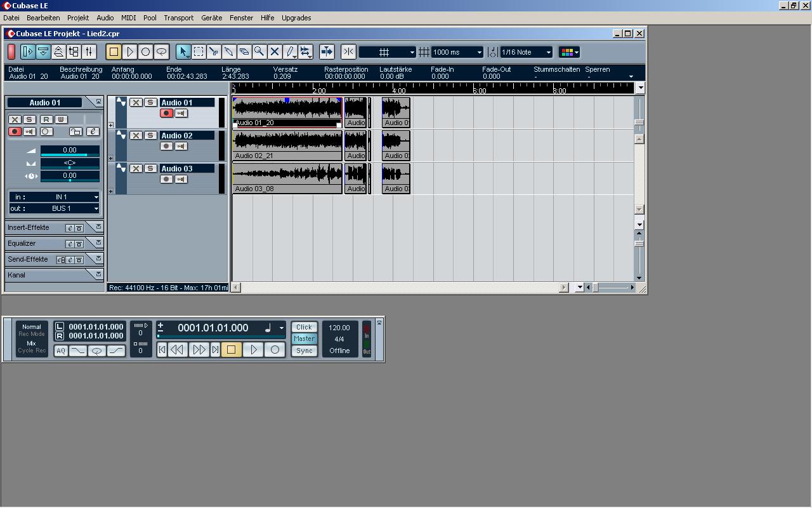Open the 1000 ms grid dropdown
This screenshot has height=508, width=812.
tap(457, 52)
